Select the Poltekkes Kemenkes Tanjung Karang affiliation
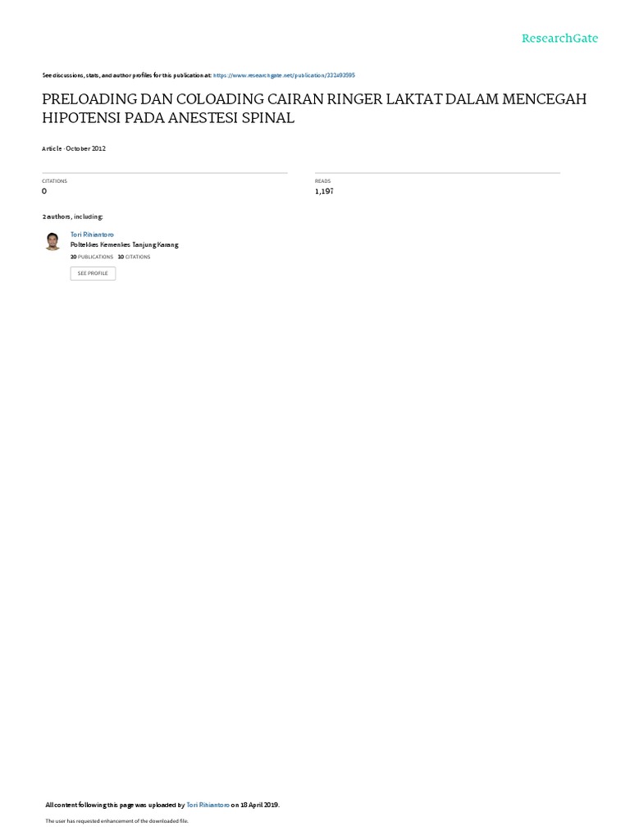The width and height of the screenshot is (630, 840). pos(125,244)
